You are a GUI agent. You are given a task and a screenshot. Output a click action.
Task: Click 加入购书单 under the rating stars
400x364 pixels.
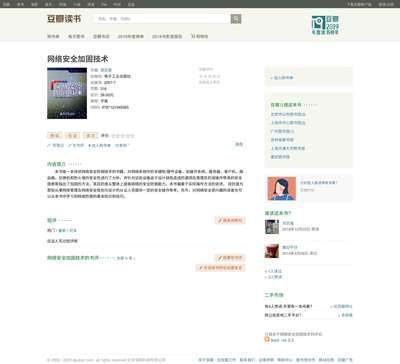(99, 145)
